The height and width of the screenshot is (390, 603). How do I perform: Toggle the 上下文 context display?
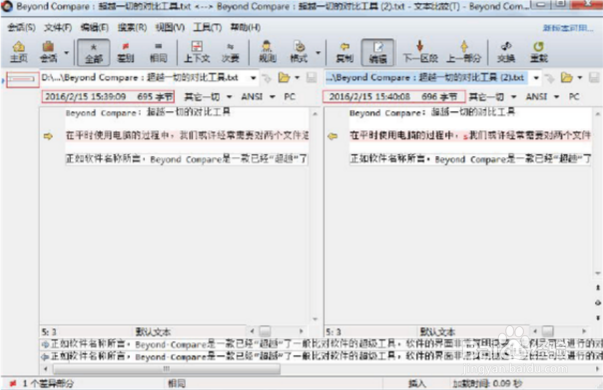pos(197,52)
